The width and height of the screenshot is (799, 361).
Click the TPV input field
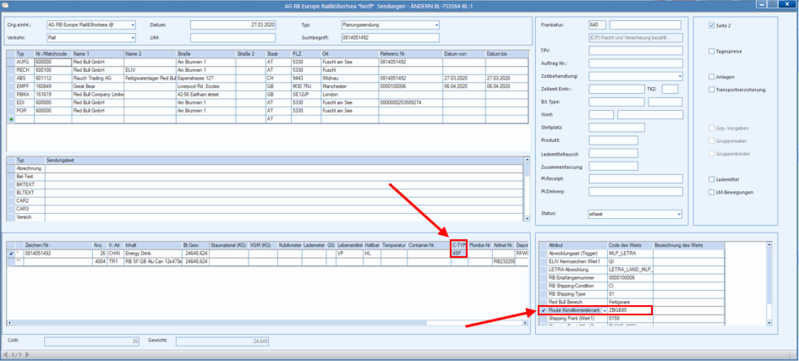click(x=635, y=50)
